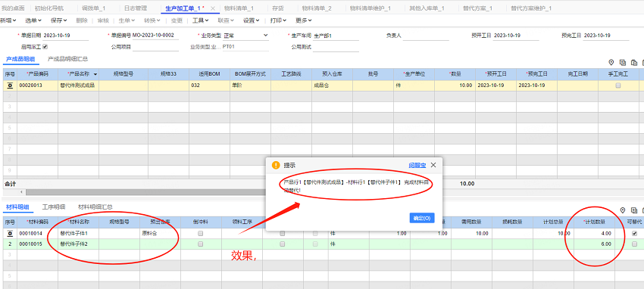This screenshot has width=644, height=289.
Task: Open the 打印 dropdown menu
Action: 278,20
